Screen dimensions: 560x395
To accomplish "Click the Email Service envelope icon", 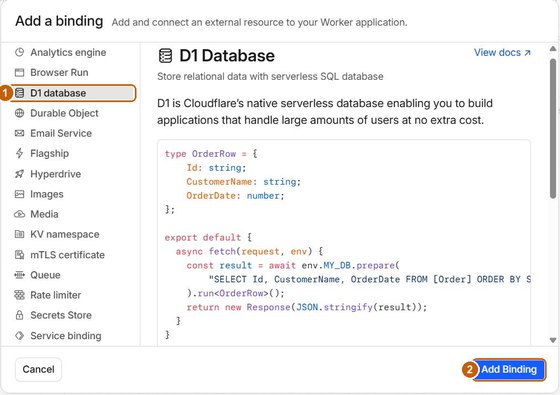I will [19, 133].
